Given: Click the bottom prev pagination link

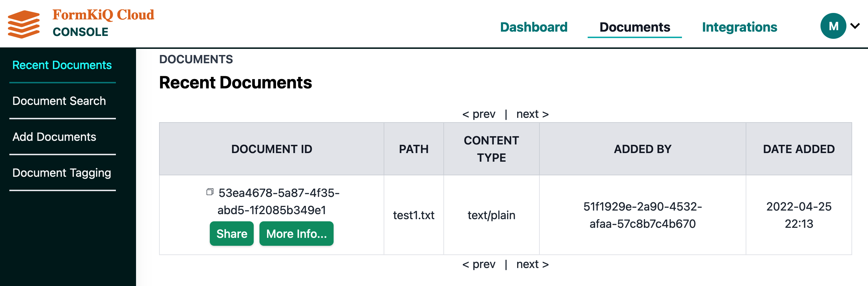Looking at the screenshot, I should [479, 264].
